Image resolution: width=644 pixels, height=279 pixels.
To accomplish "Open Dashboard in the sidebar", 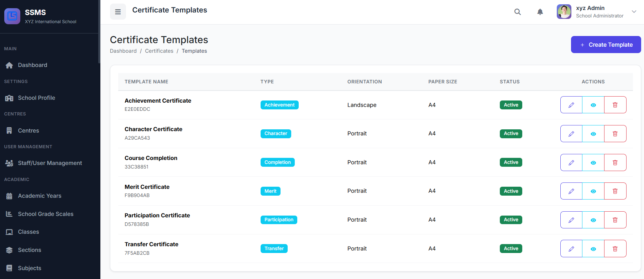I will [x=32, y=65].
